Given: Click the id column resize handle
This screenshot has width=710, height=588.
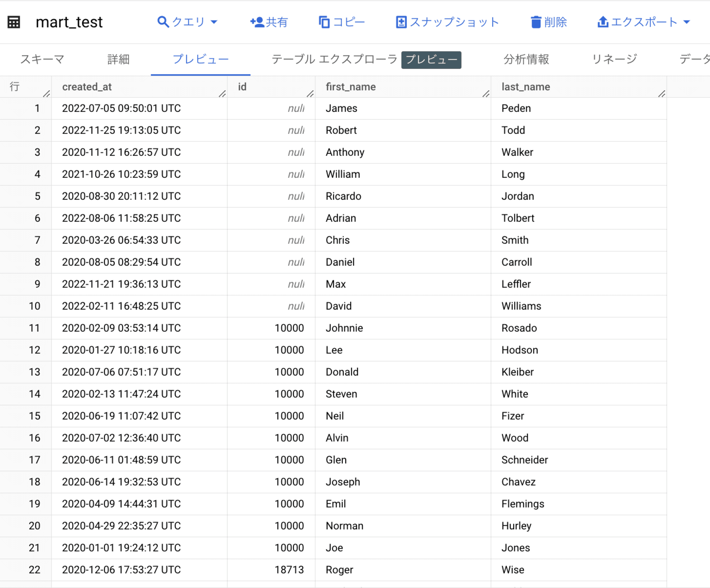Looking at the screenshot, I should (x=310, y=94).
